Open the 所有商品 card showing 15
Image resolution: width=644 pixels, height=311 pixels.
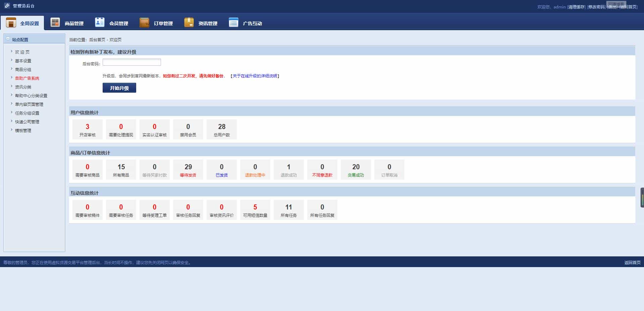[x=121, y=170]
